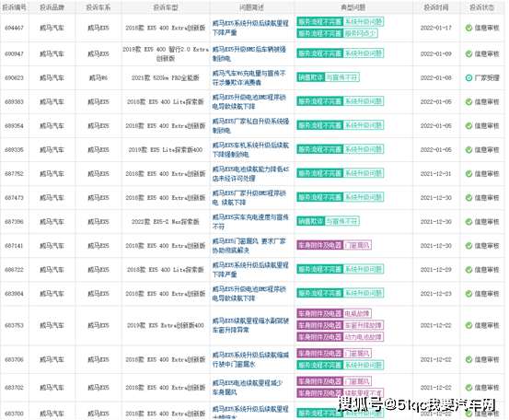Click 服务流程不完善 tag in row 689383

319,101
